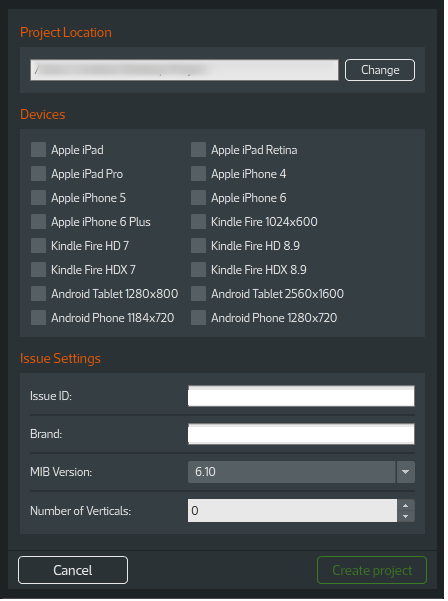Tick the Apple iPad Pro checkbox
The image size is (448, 601).
38,174
